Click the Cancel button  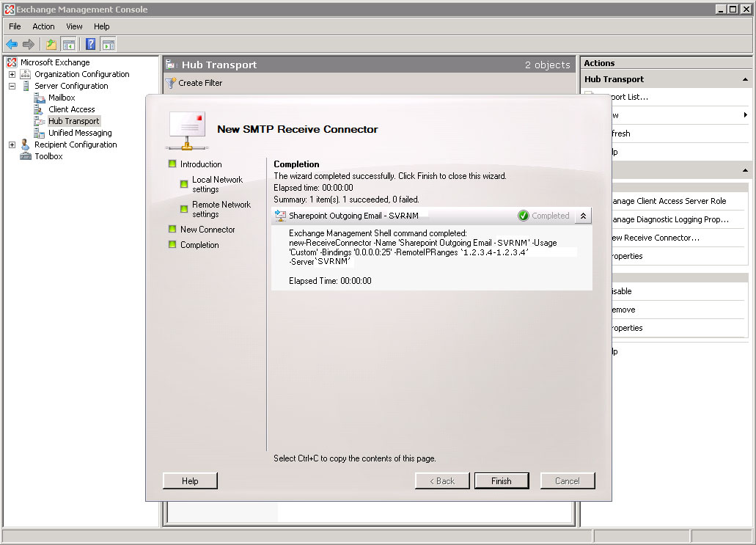click(568, 481)
